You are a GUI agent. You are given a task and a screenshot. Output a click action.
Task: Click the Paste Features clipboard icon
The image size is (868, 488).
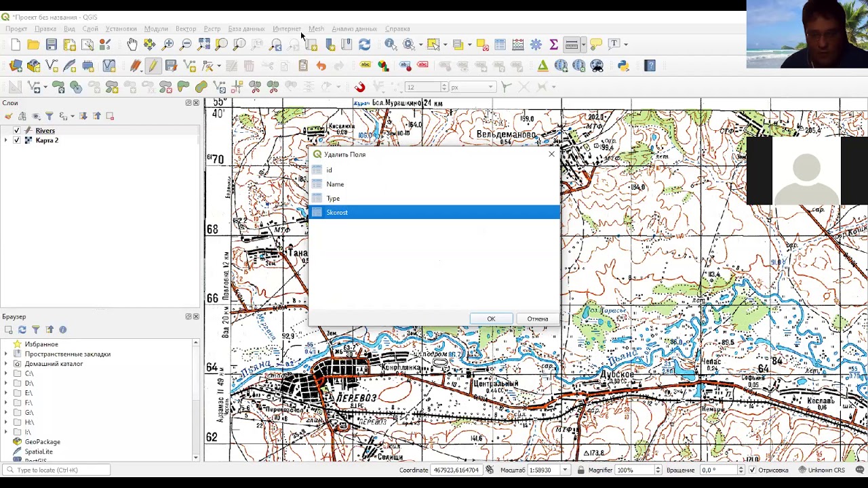[x=303, y=66]
